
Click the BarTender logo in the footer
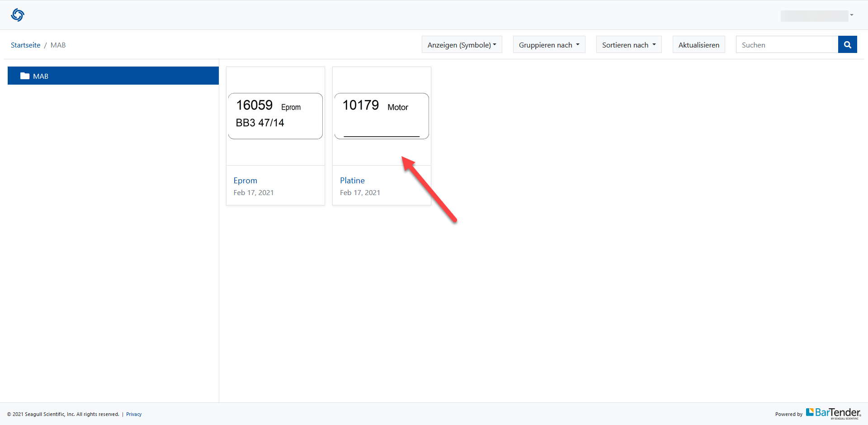(833, 413)
